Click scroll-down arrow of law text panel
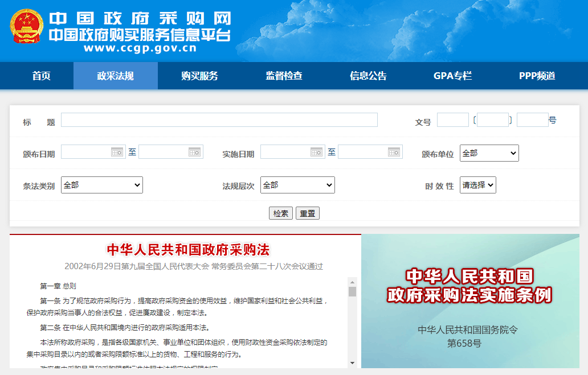This screenshot has width=588, height=375. tap(352, 362)
